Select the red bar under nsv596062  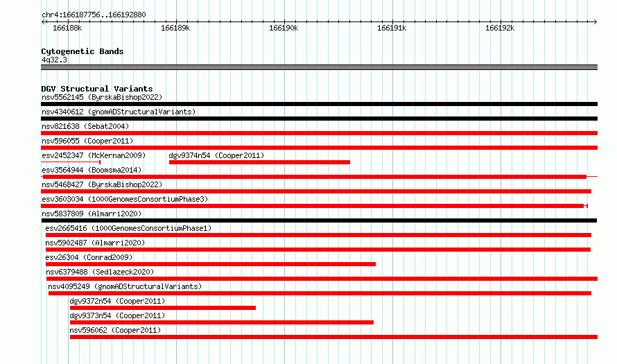333,337
